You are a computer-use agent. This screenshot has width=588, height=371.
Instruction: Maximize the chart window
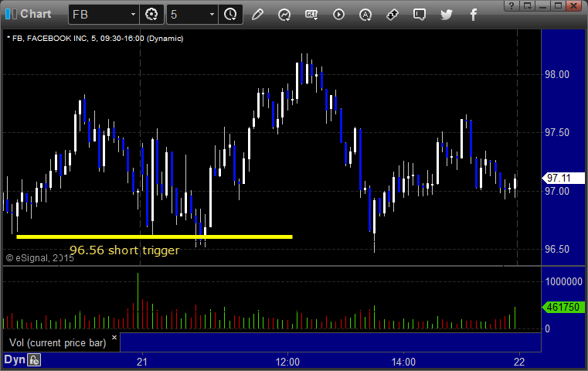click(x=558, y=5)
